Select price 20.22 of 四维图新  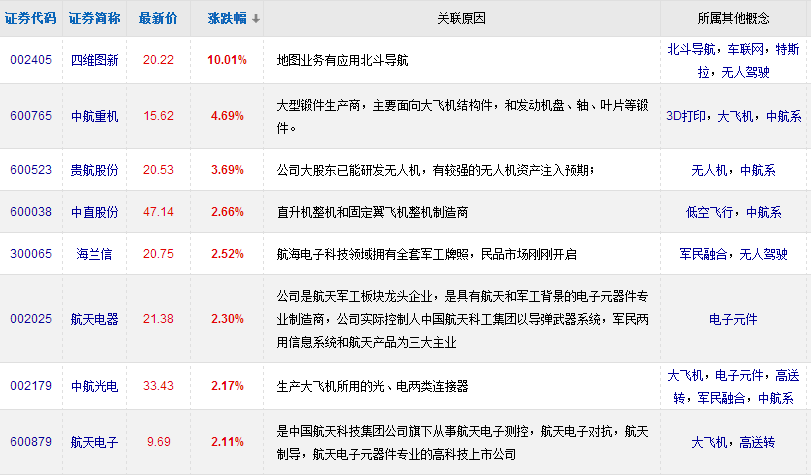pyautogui.click(x=158, y=60)
